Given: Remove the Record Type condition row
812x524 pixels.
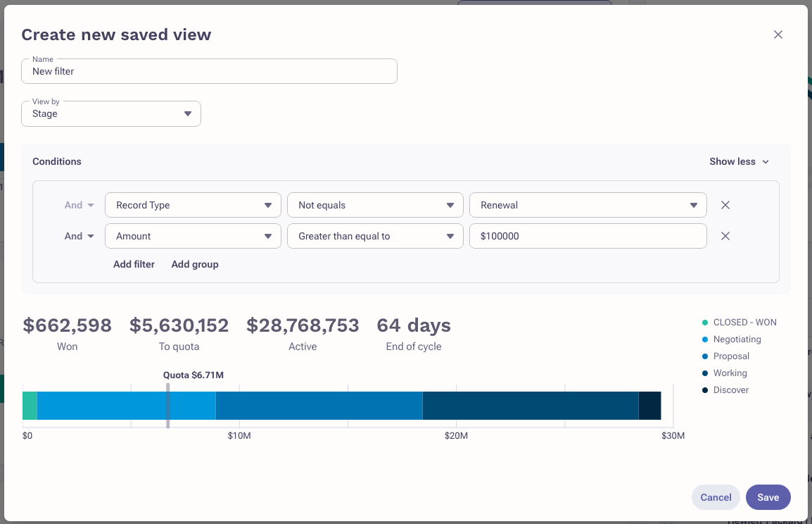Looking at the screenshot, I should [x=725, y=205].
